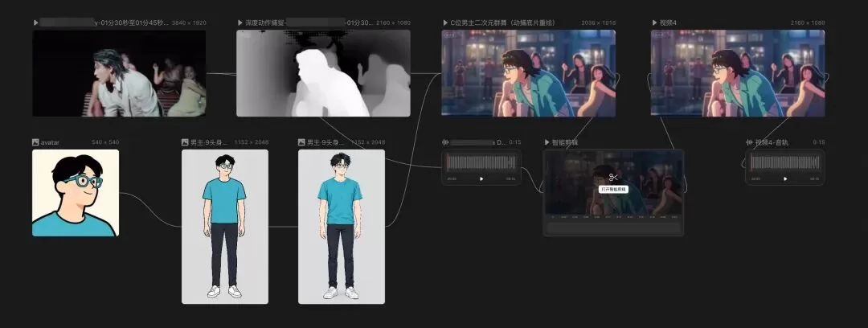
Task: Select the C位男主二次元群舞 video thumbnail
Action: (529, 73)
